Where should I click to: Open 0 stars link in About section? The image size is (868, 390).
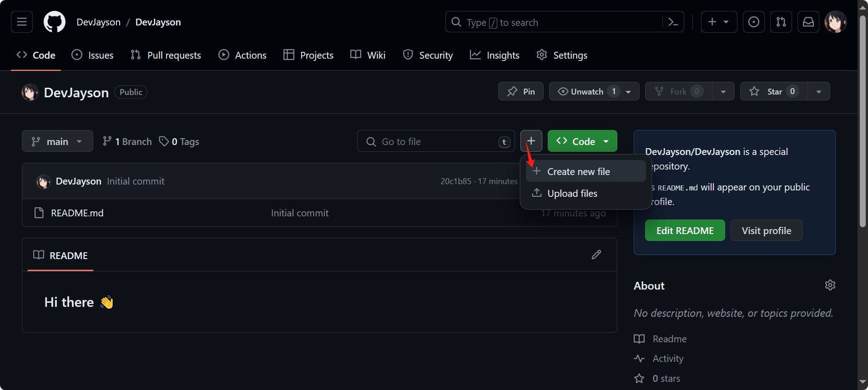coord(657,378)
